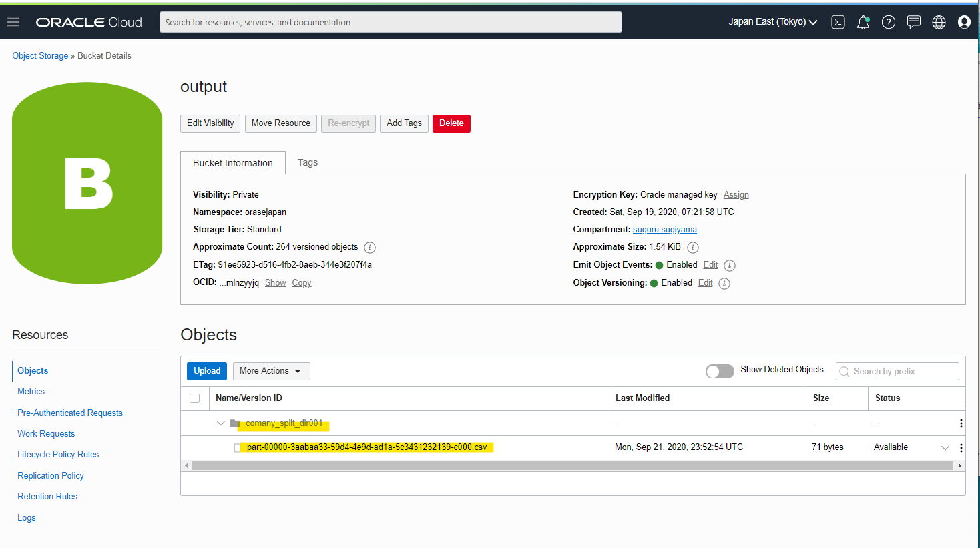Viewport: 980px width, 548px height.
Task: Click the comany_split_dir001 folder icon
Action: pos(235,423)
